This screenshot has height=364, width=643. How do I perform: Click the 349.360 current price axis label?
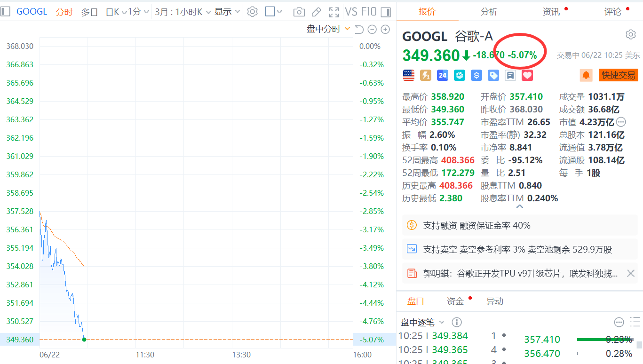[20, 340]
